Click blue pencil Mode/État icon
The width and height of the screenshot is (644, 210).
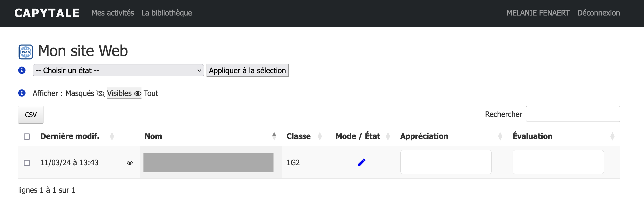(x=362, y=162)
